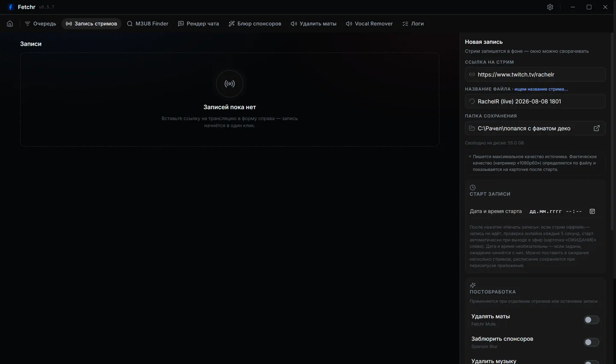This screenshot has height=364, width=616.
Task: Close the Fetchr window
Action: tap(605, 7)
